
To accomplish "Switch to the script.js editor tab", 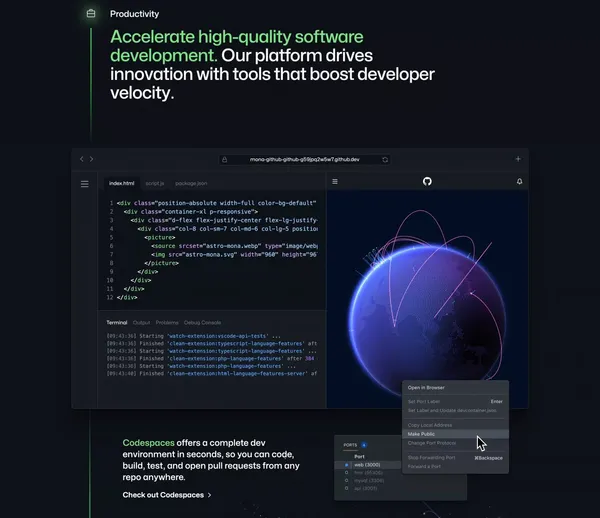I will (155, 183).
